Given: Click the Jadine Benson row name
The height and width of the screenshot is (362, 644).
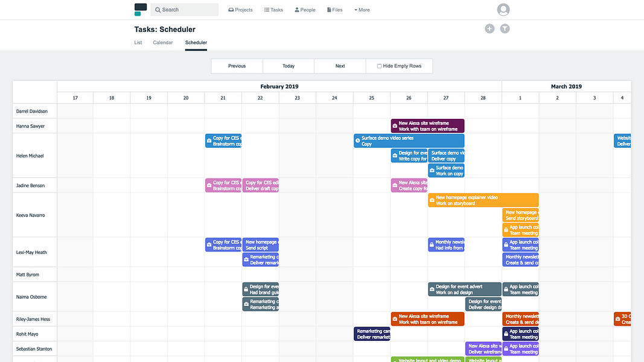Looking at the screenshot, I should 30,185.
